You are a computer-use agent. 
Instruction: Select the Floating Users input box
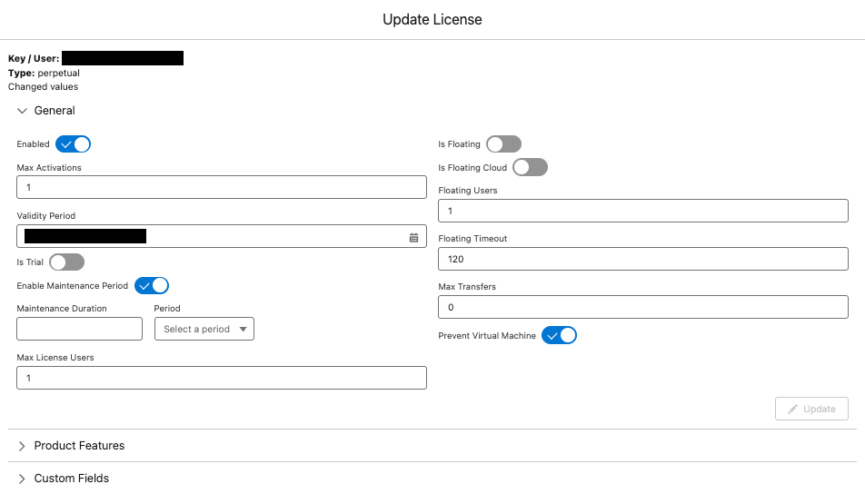(x=642, y=211)
